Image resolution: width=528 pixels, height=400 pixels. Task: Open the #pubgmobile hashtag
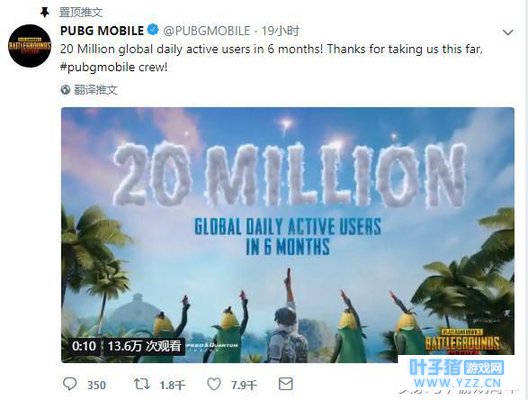coord(98,67)
